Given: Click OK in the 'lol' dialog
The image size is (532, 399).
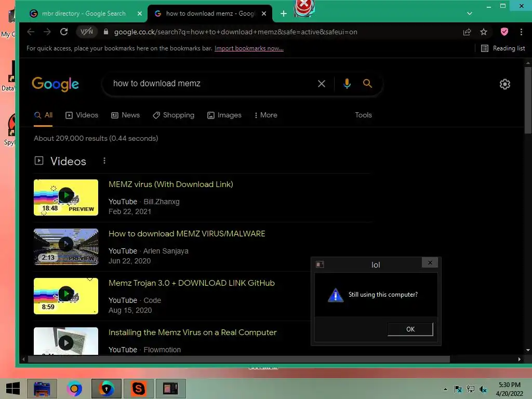Looking at the screenshot, I should point(410,329).
